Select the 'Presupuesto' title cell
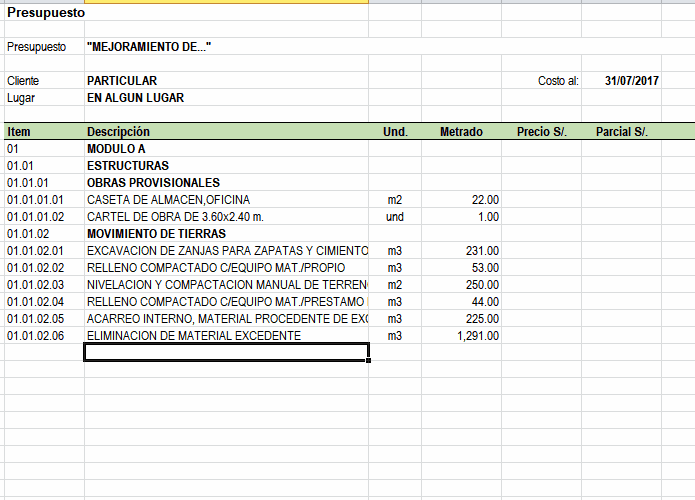This screenshot has width=695, height=500. (45, 12)
